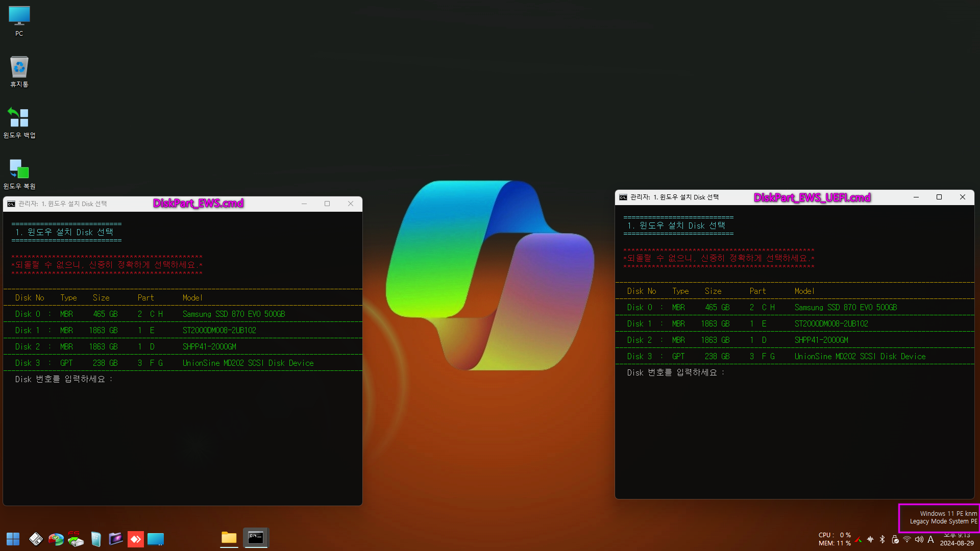
Task: Click Disk 3 UnionSine row in right window
Action: click(795, 357)
